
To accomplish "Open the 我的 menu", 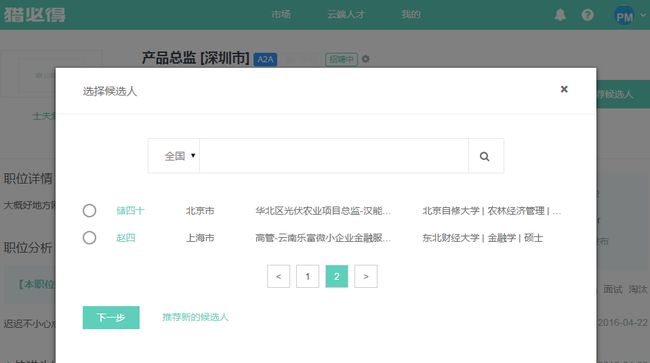I will (x=411, y=15).
